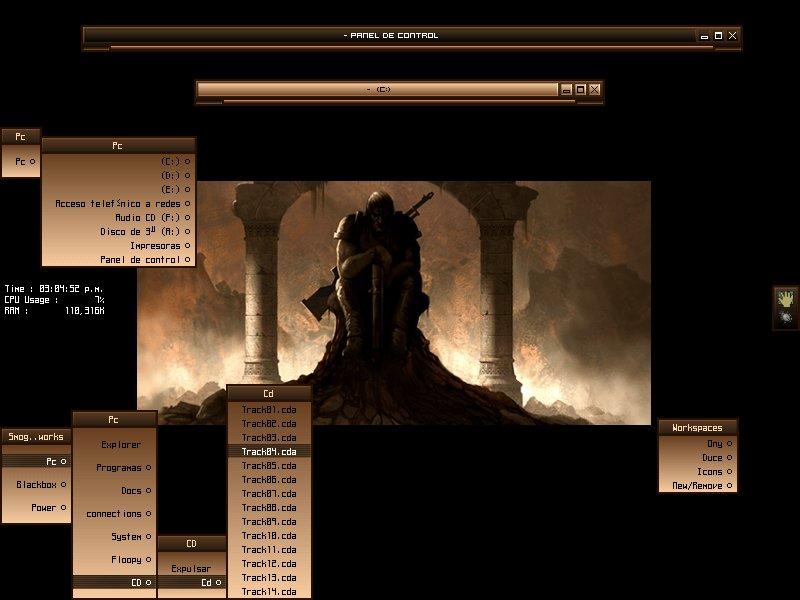This screenshot has height=600, width=800.
Task: Open the Impresoras submenu
Action: pos(118,245)
